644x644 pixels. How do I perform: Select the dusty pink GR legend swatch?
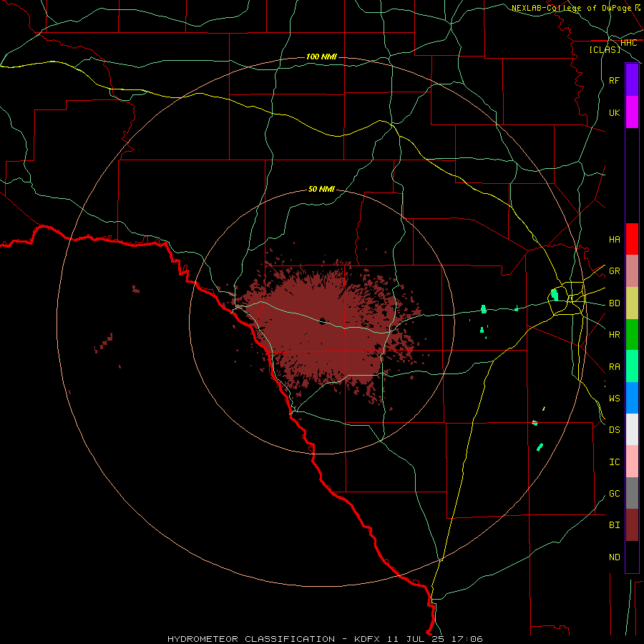tap(632, 271)
